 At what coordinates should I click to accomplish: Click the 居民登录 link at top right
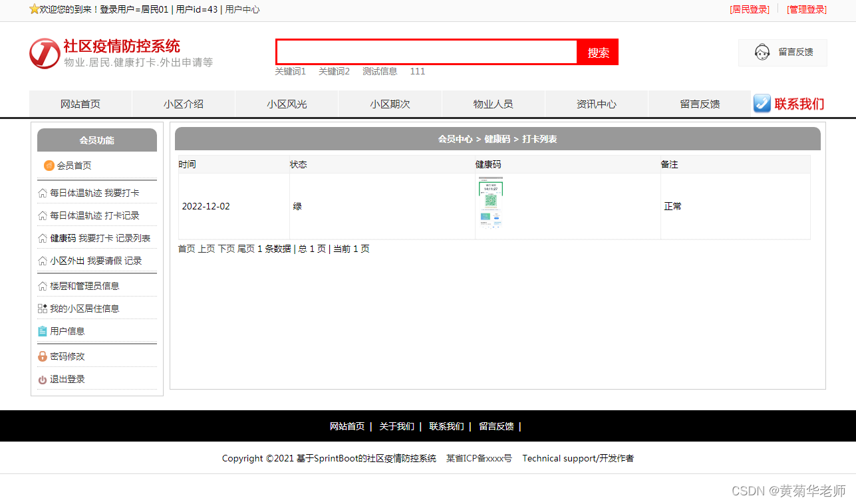coord(750,9)
